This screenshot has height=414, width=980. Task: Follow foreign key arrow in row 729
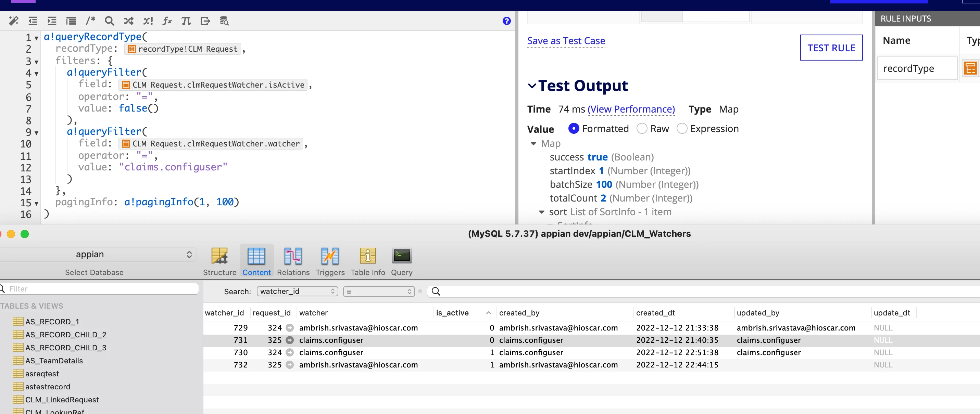click(x=289, y=328)
